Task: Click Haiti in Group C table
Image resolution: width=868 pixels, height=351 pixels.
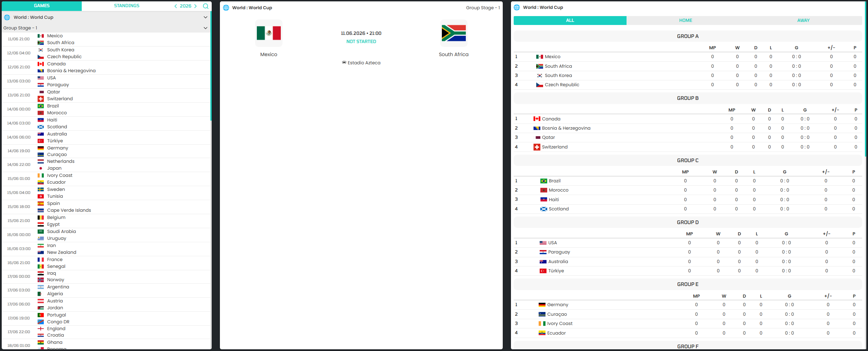Action: point(554,200)
